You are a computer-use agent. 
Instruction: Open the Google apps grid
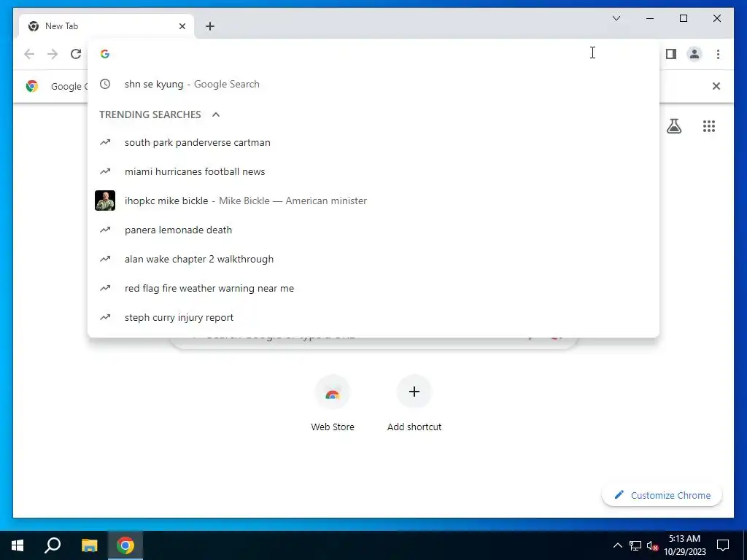click(709, 126)
